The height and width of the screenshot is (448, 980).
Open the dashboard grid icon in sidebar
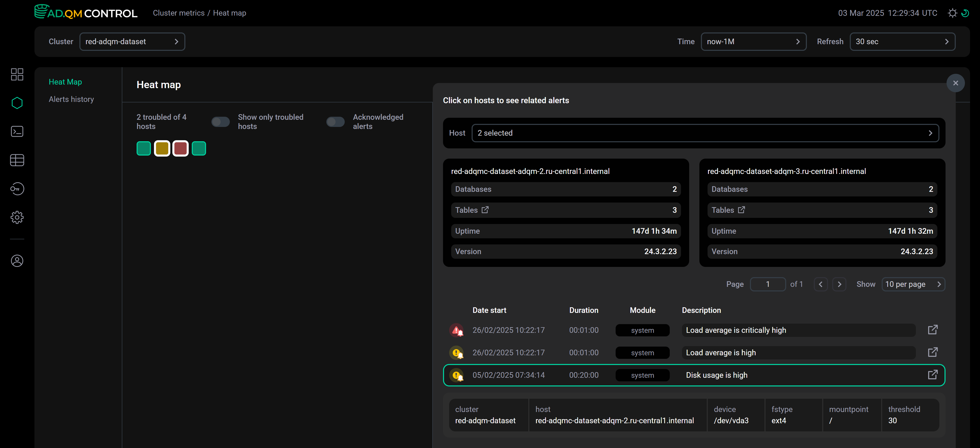pyautogui.click(x=17, y=74)
